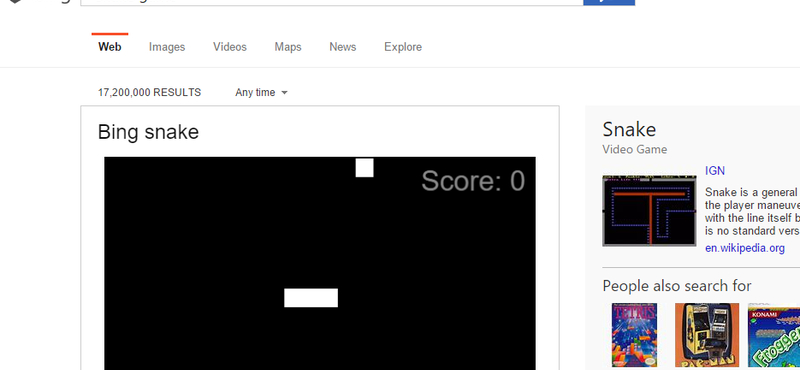
Task: Open the en.wikipedia.org link
Action: tap(745, 249)
